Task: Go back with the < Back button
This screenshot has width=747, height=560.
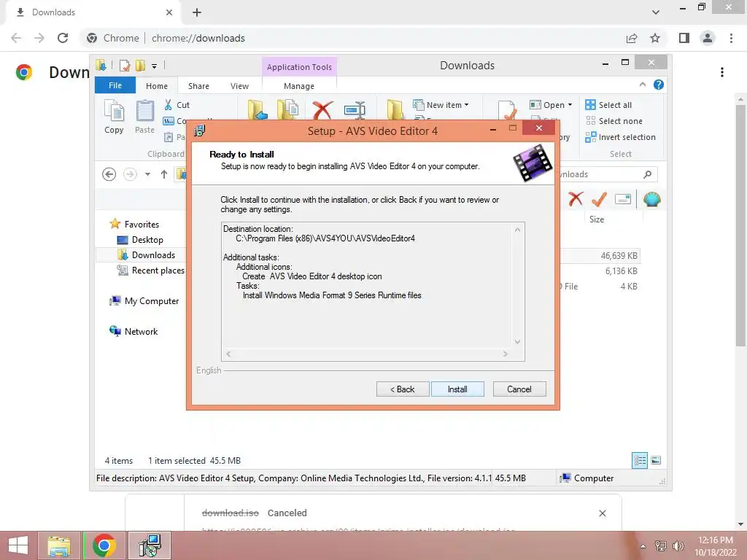Action: tap(403, 389)
